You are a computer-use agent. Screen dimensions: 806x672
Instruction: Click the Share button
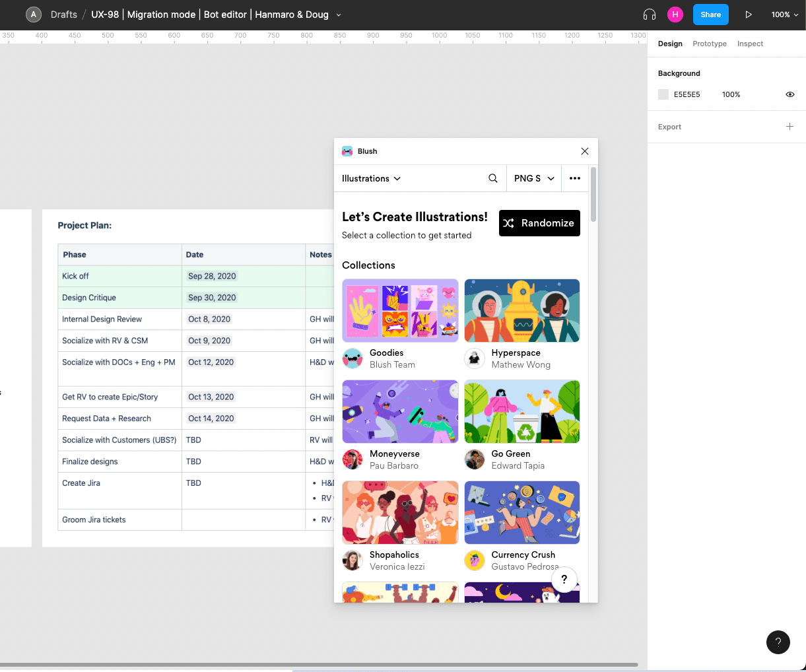710,15
